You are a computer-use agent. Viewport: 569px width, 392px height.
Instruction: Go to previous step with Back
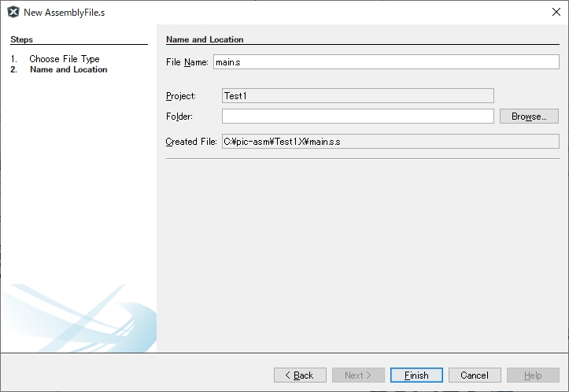pos(299,375)
